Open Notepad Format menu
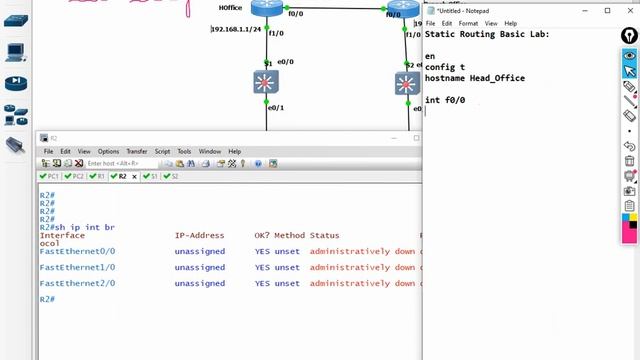The image size is (640, 360). (468, 24)
